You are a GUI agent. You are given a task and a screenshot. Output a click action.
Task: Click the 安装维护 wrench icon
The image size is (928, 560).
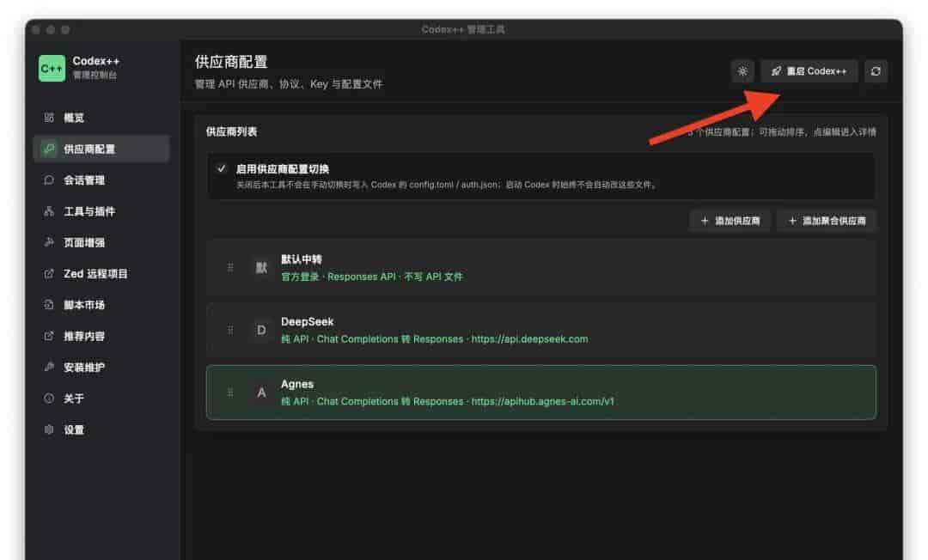click(x=49, y=367)
